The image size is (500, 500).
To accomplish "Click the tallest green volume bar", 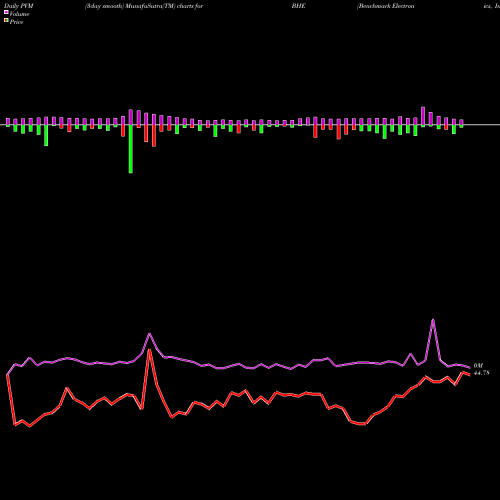I will [x=131, y=149].
